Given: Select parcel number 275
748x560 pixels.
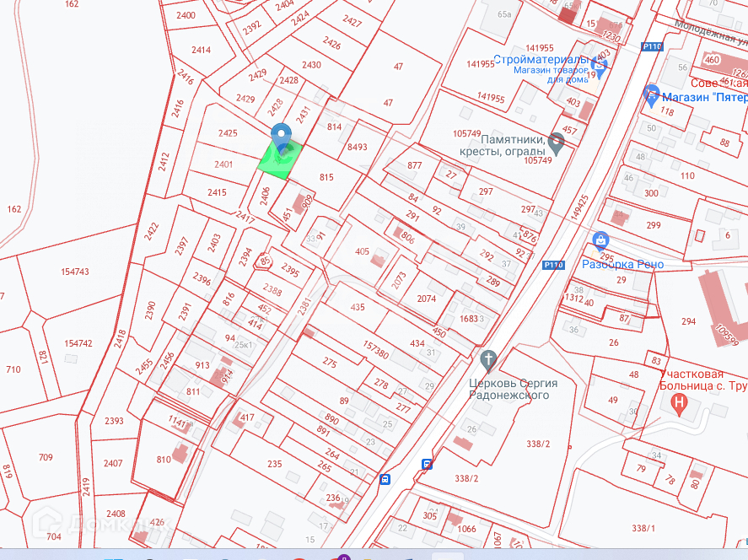Looking at the screenshot, I should pos(330,363).
